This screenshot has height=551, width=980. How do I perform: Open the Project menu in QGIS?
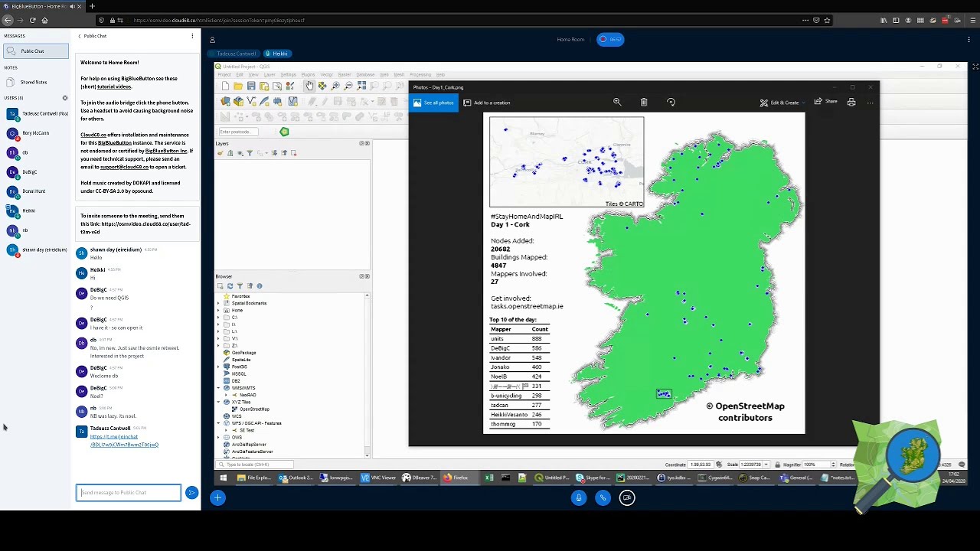224,74
